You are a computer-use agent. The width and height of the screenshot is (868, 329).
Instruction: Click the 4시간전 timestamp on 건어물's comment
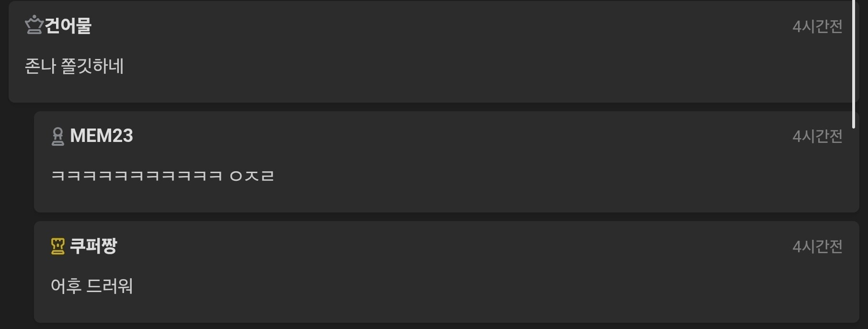click(x=817, y=26)
